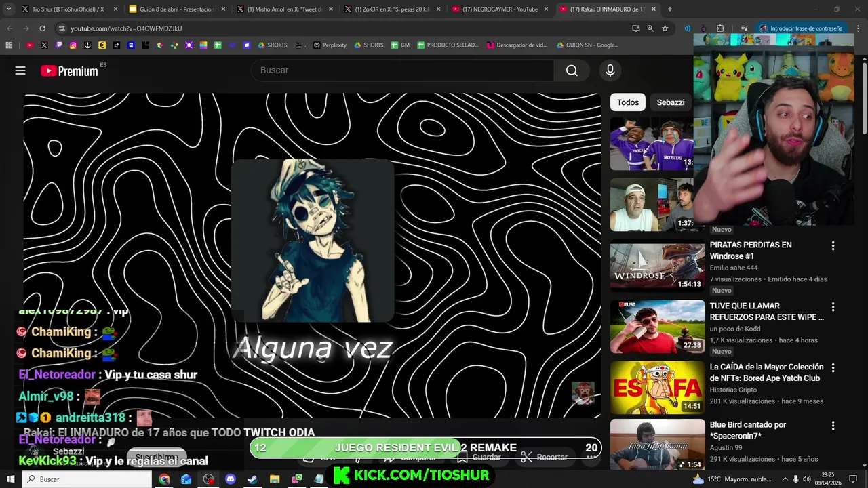Open the Blue Bird guitar video thumbnail
This screenshot has width=868, height=488.
tap(657, 445)
